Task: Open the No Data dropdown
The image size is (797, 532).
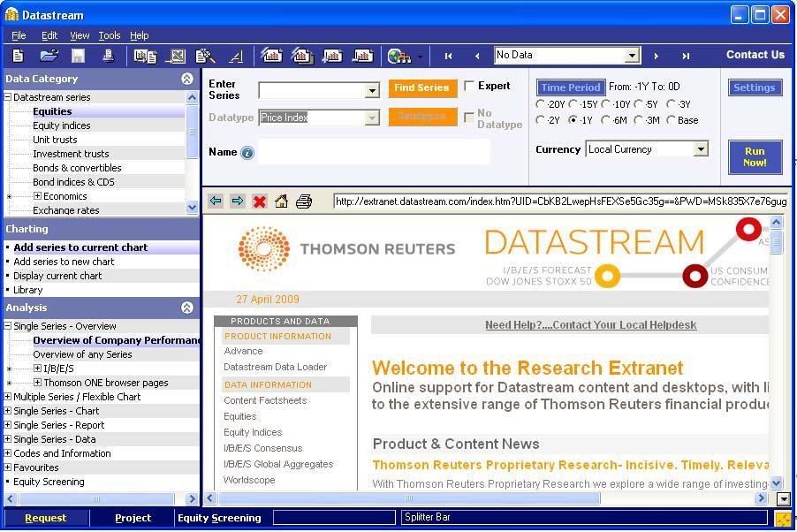Action: pyautogui.click(x=632, y=55)
